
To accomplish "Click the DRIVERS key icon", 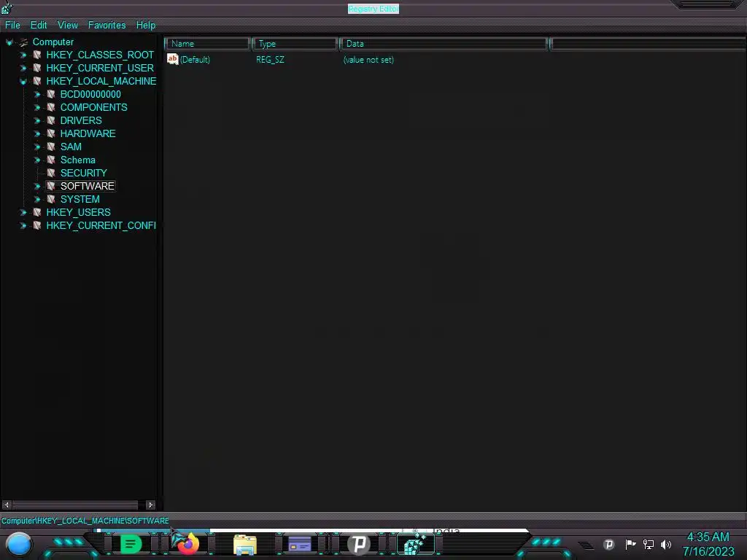I will pos(51,120).
